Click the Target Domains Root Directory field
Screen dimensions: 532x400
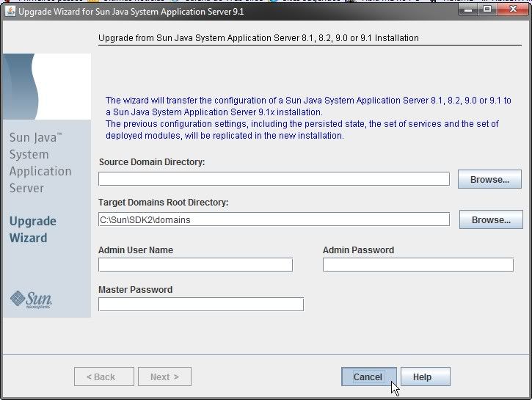[x=274, y=219]
